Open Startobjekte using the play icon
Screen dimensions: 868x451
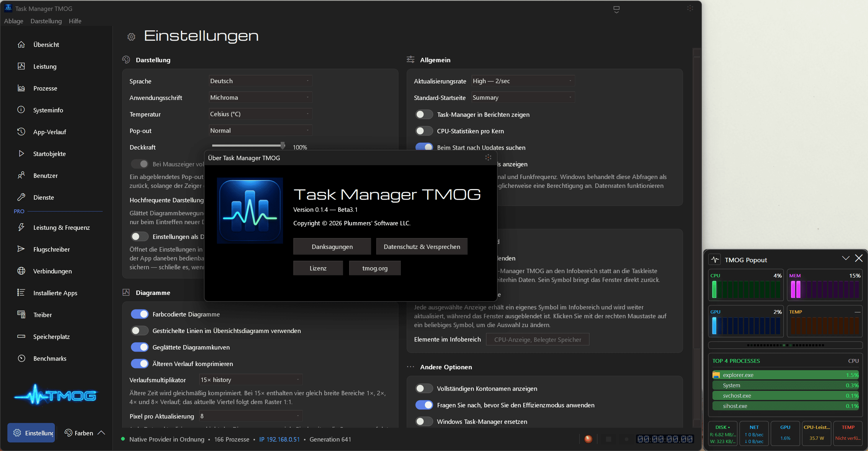point(21,154)
